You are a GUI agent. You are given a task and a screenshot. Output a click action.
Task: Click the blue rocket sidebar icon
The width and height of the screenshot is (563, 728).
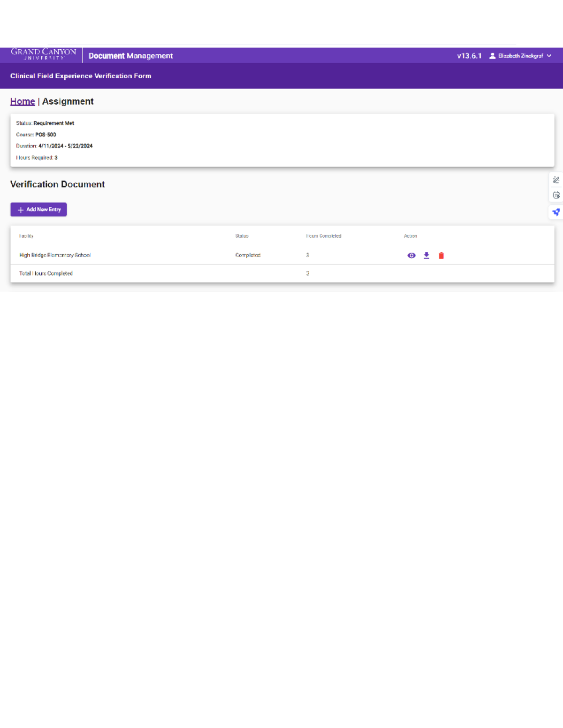coord(556,212)
